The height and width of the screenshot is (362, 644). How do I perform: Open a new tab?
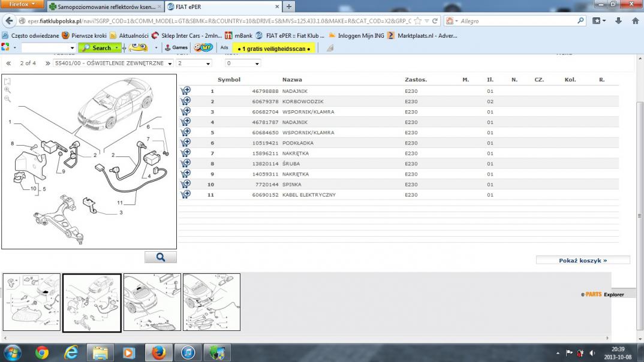coord(289,7)
